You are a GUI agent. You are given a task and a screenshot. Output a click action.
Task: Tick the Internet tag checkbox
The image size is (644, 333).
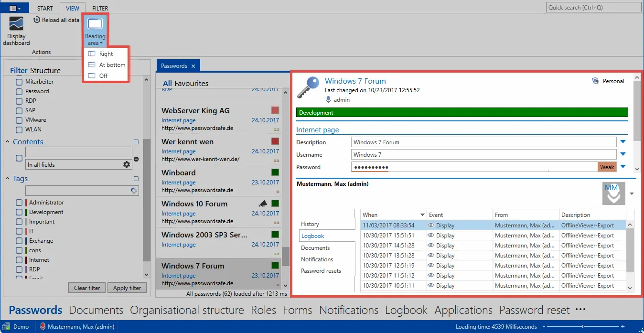(19, 260)
